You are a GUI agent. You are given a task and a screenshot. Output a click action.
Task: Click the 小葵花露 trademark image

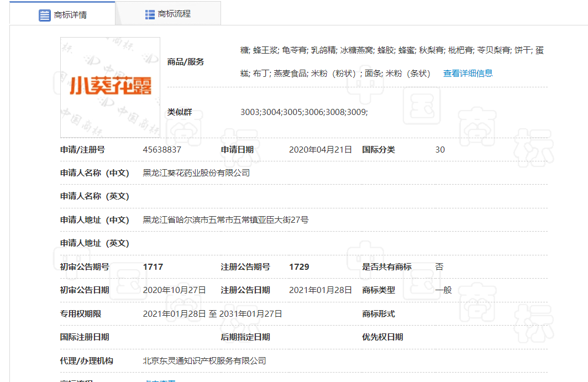point(111,87)
